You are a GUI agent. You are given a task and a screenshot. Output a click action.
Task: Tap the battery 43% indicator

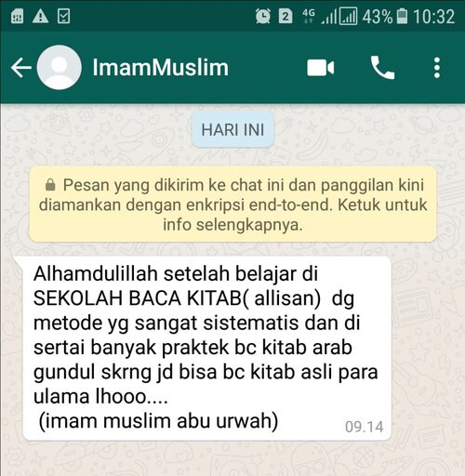[385, 17]
